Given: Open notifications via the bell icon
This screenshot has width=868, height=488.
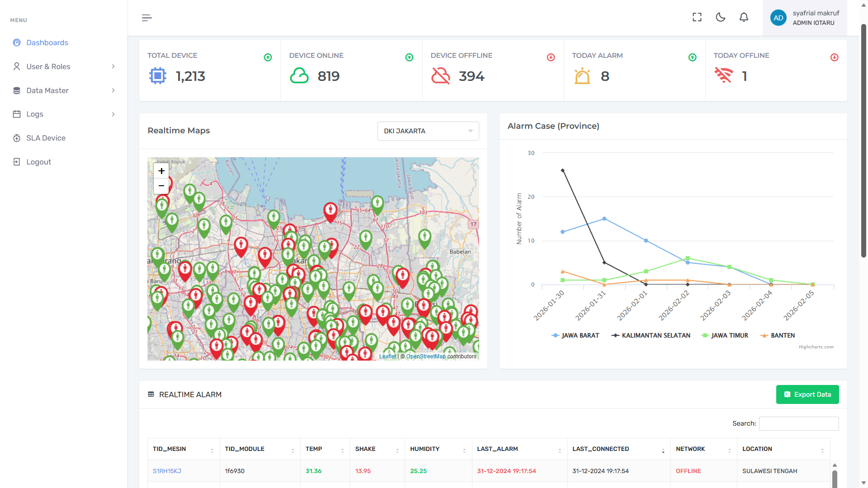Looking at the screenshot, I should 744,17.
